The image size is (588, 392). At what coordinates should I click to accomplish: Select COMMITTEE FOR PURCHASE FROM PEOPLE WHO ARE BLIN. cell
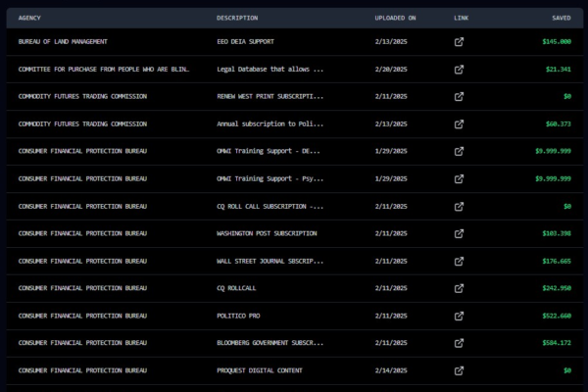coord(104,70)
